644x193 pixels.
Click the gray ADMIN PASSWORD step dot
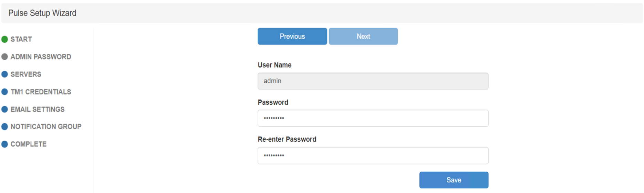coord(4,57)
